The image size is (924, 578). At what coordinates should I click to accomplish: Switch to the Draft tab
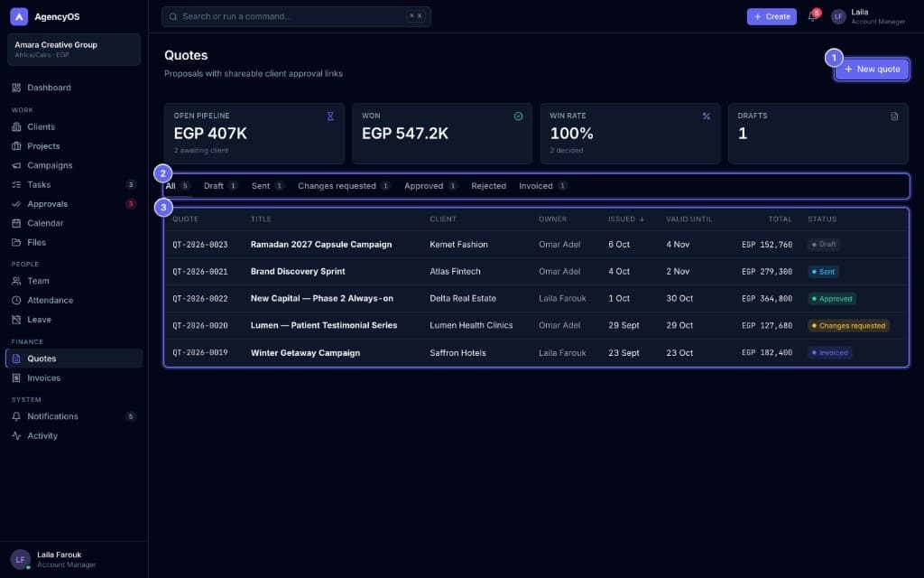tap(220, 186)
